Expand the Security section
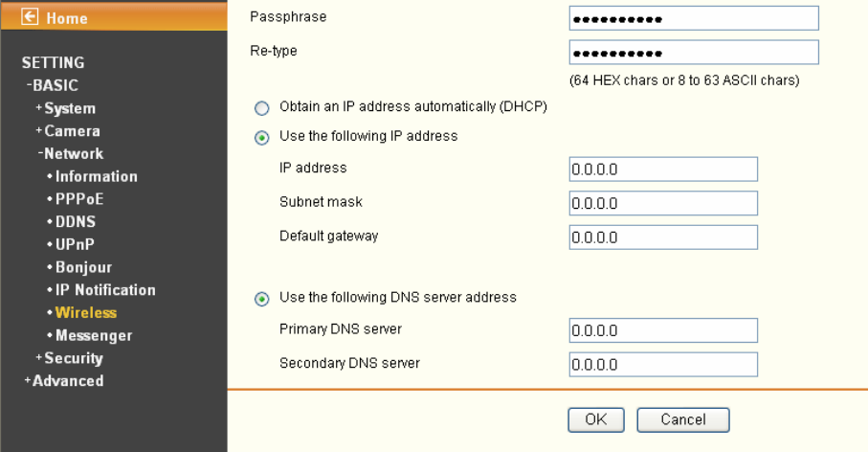 (69, 358)
